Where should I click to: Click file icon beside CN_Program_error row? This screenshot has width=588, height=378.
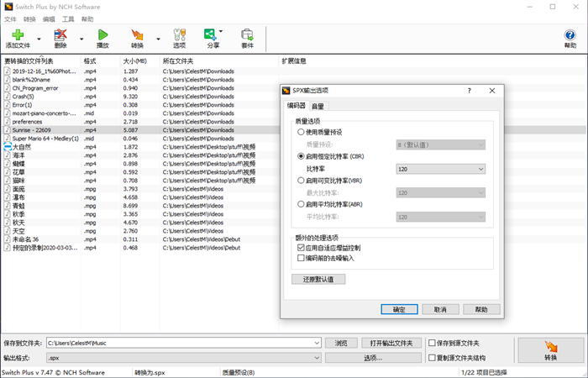(x=7, y=88)
